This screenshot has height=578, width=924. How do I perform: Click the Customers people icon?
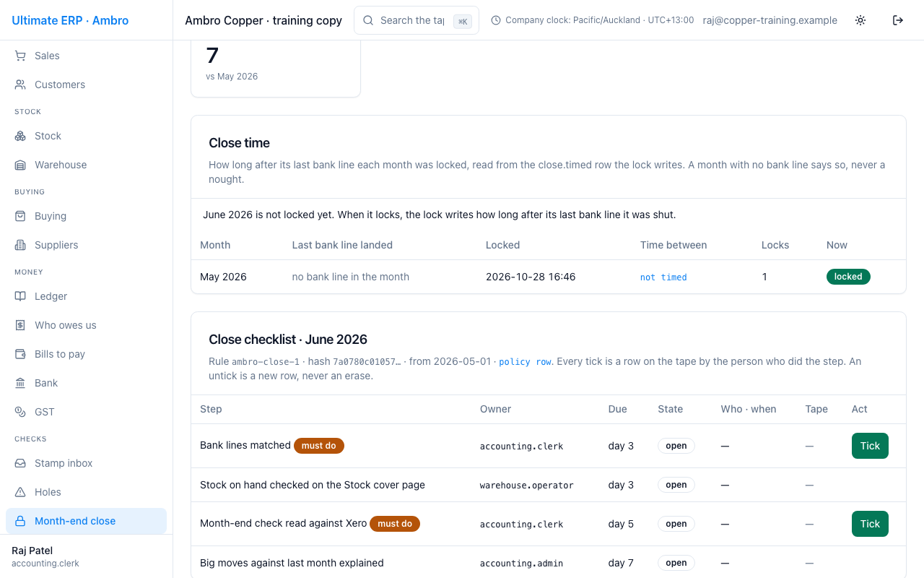(x=20, y=85)
